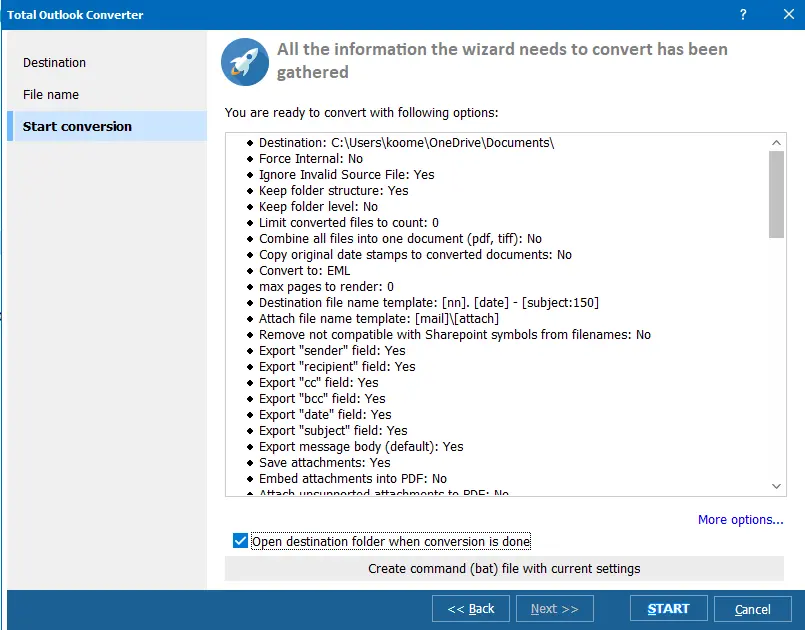The image size is (805, 630).
Task: Go to the Destination wizard step
Action: click(55, 62)
